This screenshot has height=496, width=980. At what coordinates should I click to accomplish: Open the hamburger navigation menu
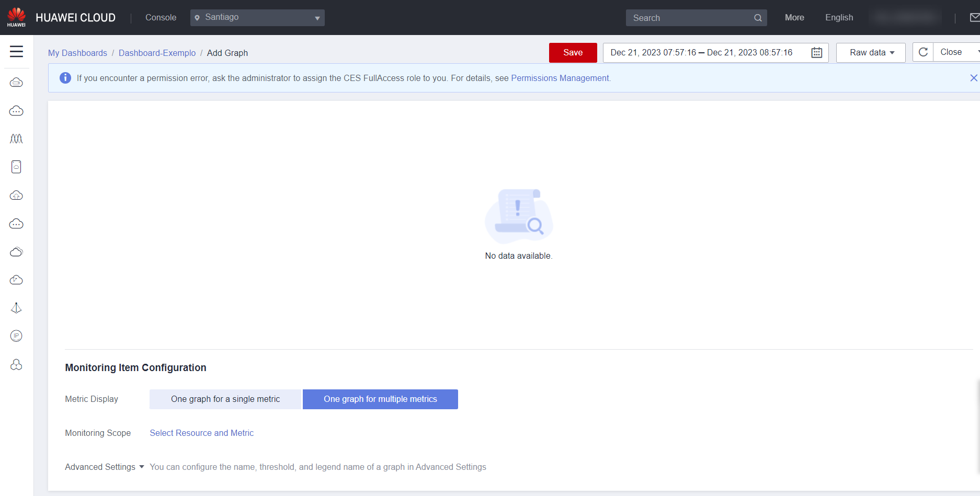click(x=16, y=51)
